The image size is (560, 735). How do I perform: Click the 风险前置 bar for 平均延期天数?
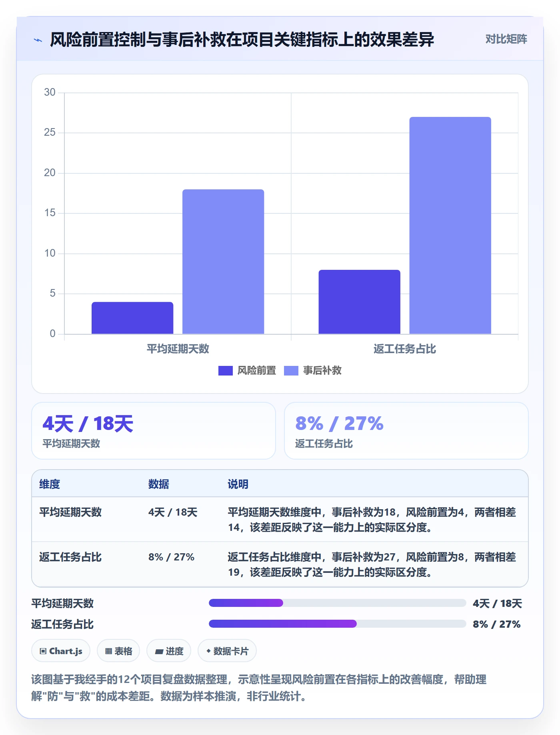132,318
